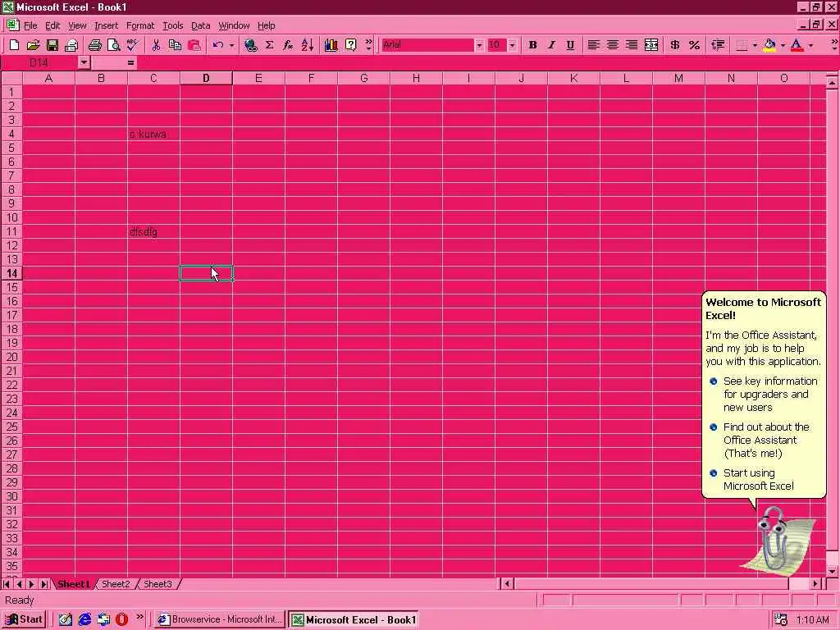Toggle Align Right
The image size is (840, 630).
632,45
